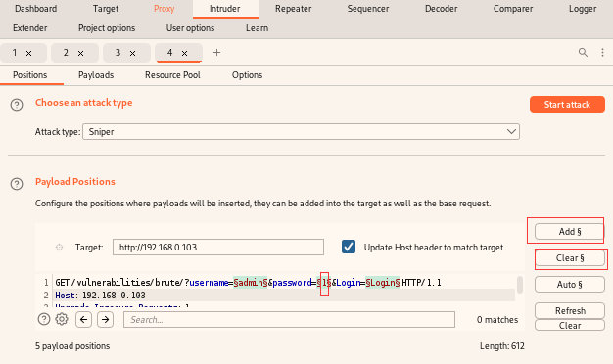Click the request editor vertical scrollbar
The height and width of the screenshot is (364, 613).
click(520, 285)
